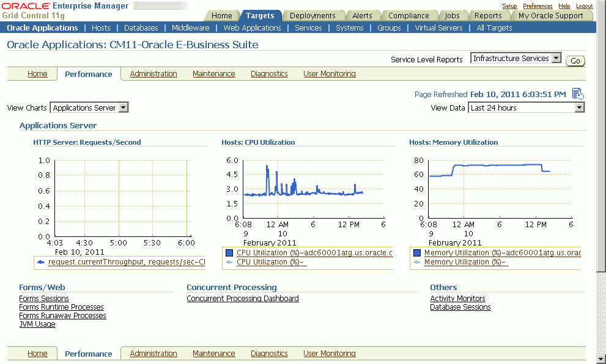This screenshot has width=606, height=364.
Task: Open the View Charts Applications Server dropdown
Action: click(x=89, y=107)
